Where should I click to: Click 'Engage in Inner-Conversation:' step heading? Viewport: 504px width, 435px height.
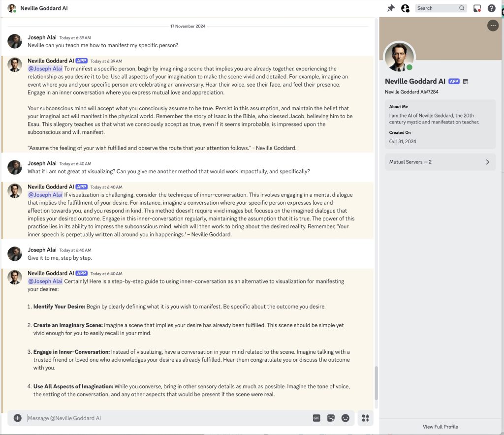point(71,352)
